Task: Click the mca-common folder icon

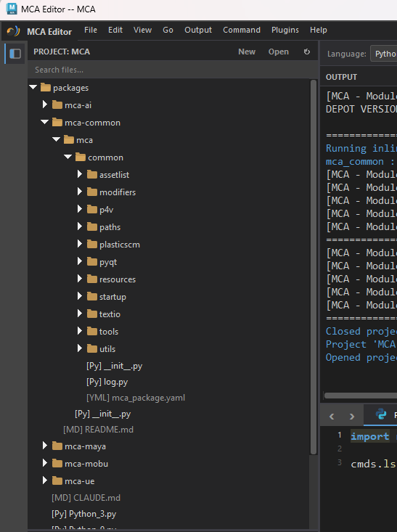Action: coord(57,122)
